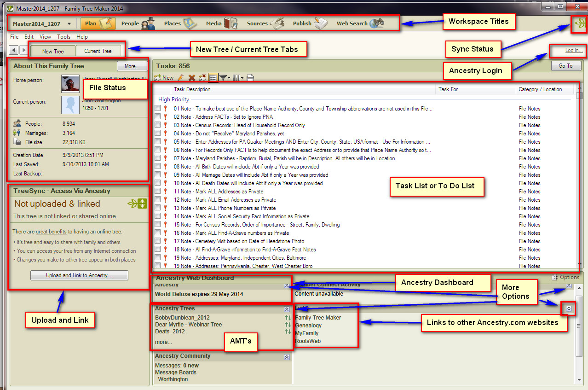
Task: Click the back navigation arrow
Action: [x=14, y=50]
